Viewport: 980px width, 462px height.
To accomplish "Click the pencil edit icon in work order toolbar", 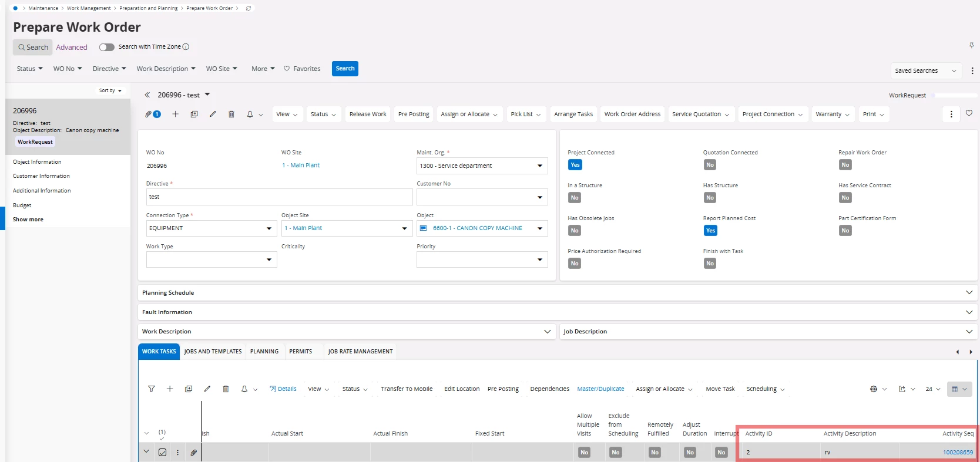I will [213, 114].
